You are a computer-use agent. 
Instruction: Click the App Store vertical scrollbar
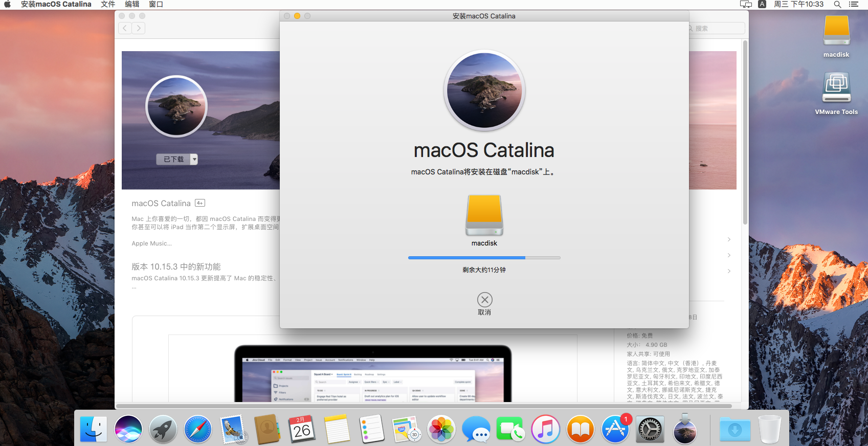[x=745, y=132]
